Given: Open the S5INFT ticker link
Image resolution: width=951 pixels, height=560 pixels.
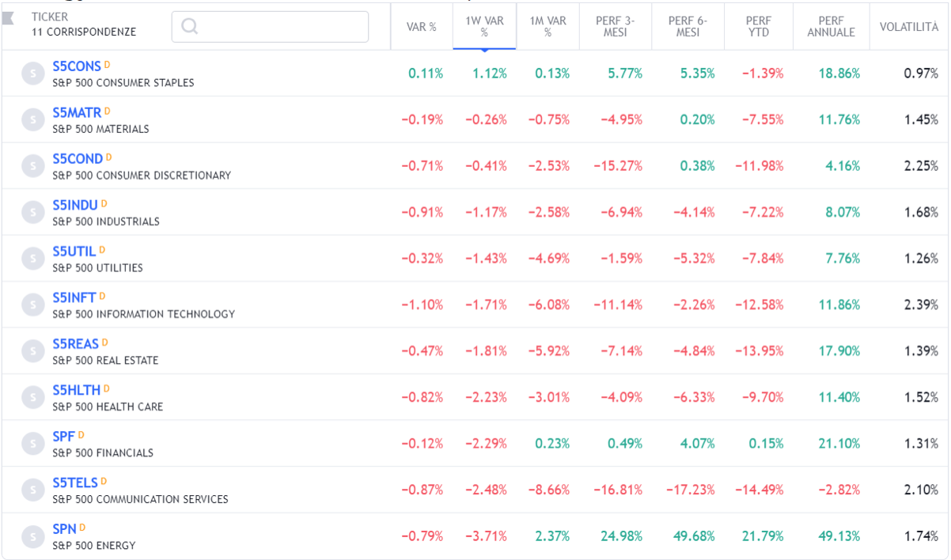Looking at the screenshot, I should 74,297.
